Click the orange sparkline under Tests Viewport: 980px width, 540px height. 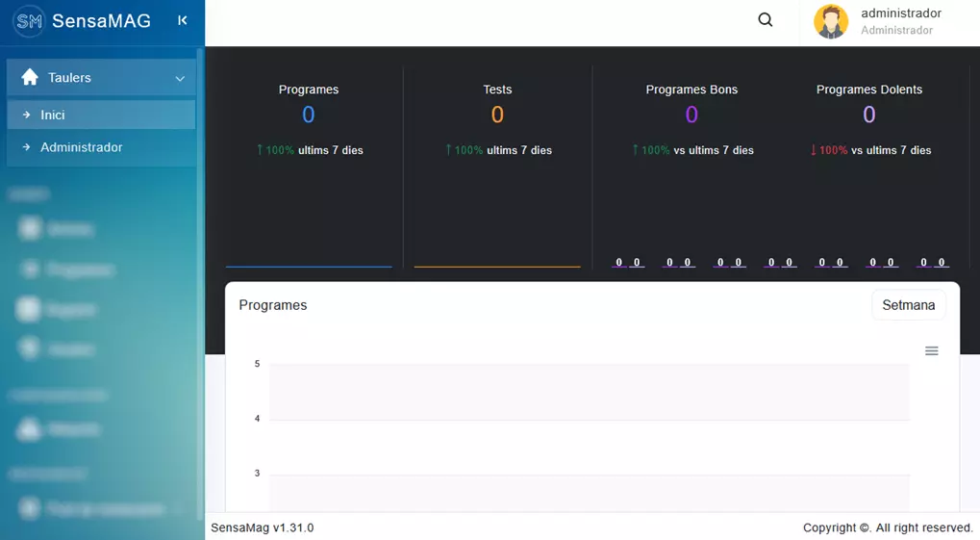(497, 266)
